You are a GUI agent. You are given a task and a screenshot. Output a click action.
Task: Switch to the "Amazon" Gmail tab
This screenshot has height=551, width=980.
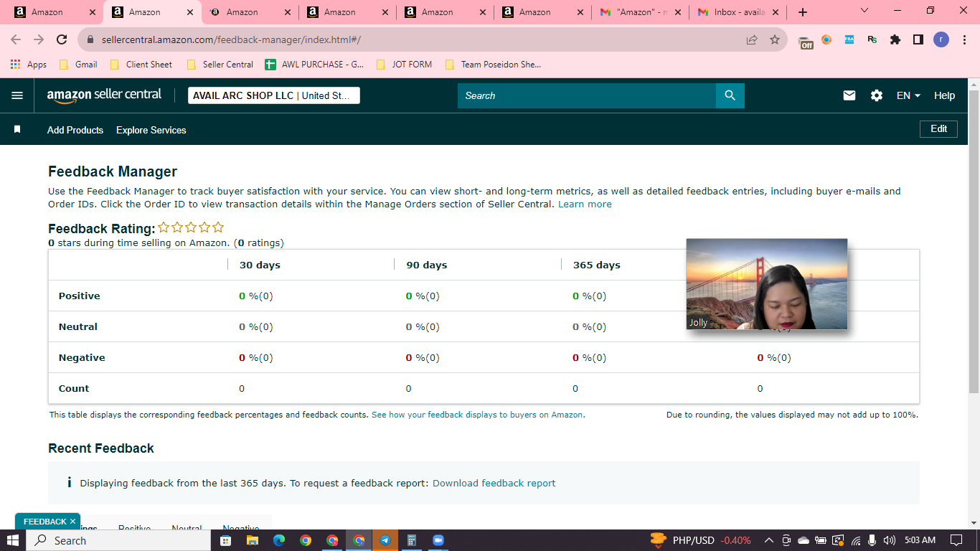639,12
